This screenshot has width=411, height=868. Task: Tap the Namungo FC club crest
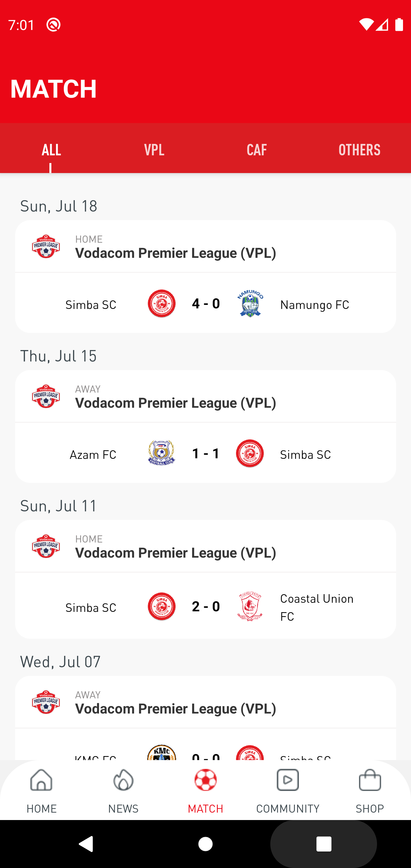click(x=250, y=304)
